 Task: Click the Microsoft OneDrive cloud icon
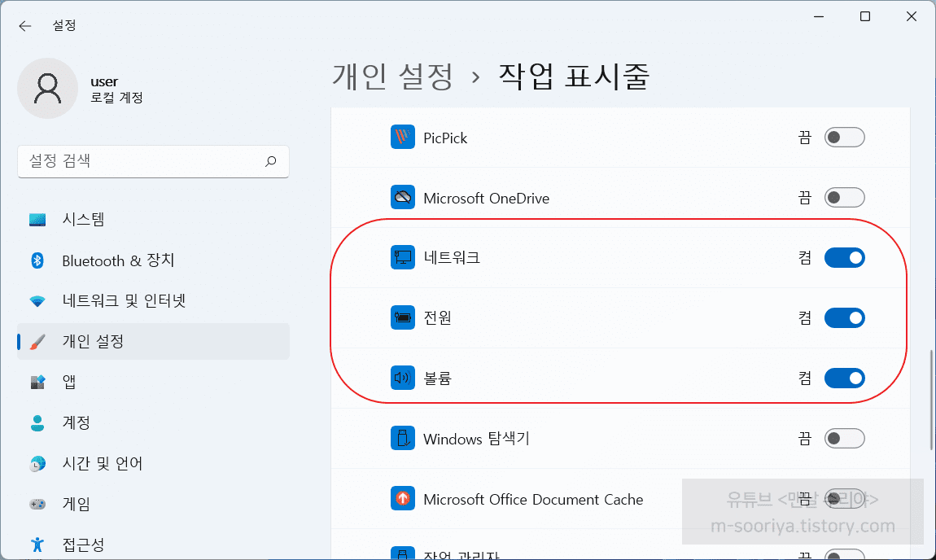[403, 198]
